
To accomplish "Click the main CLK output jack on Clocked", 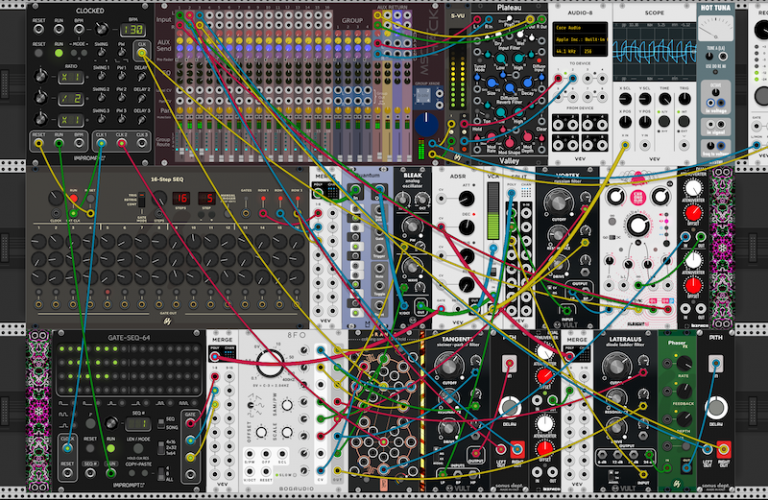I will tap(142, 52).
